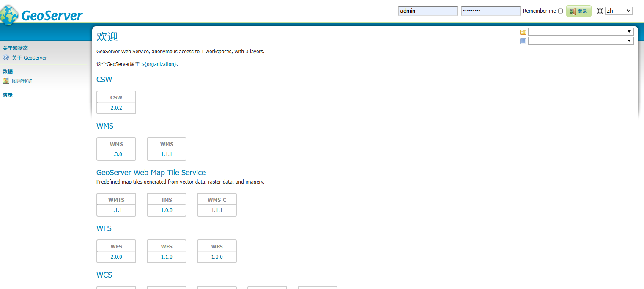Click the 演示 sidebar heading
The height and width of the screenshot is (289, 644).
coord(8,95)
